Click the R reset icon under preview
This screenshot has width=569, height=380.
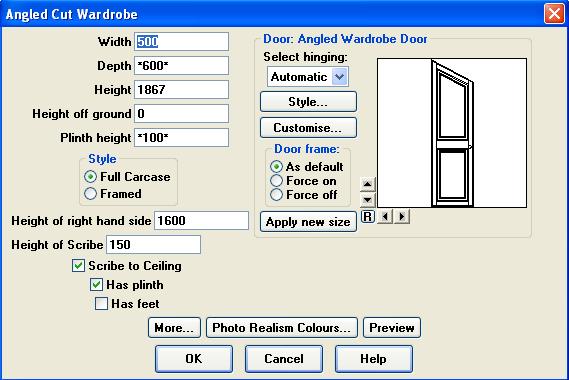click(368, 217)
